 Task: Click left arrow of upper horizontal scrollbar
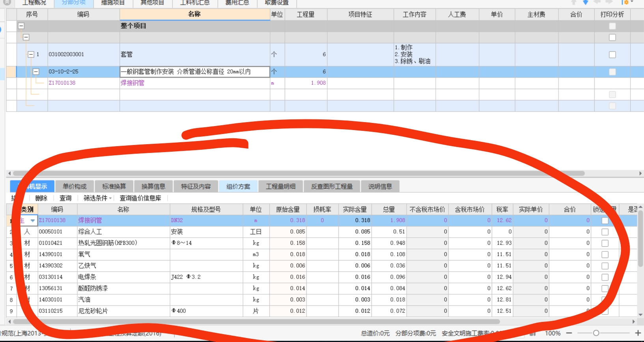pos(9,173)
